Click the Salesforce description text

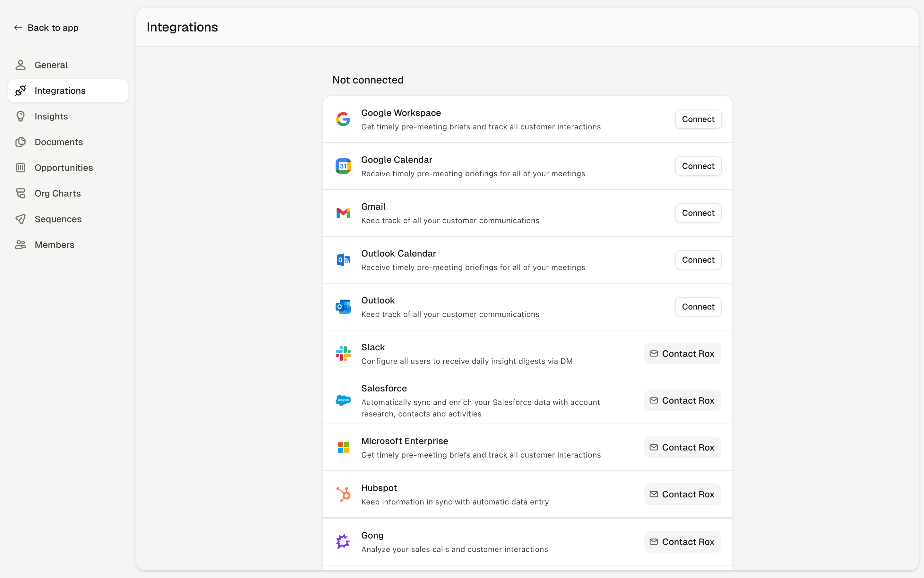coord(480,408)
